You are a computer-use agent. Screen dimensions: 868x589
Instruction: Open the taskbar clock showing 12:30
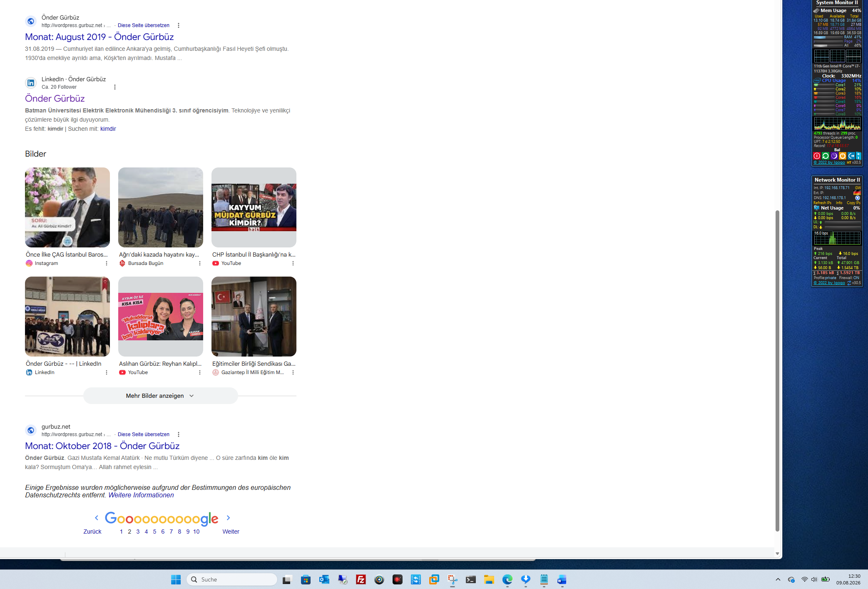point(848,579)
